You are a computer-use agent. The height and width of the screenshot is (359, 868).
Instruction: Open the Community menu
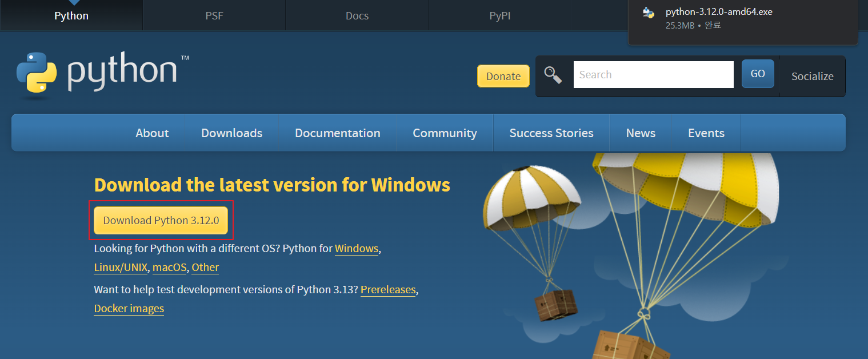click(x=445, y=133)
